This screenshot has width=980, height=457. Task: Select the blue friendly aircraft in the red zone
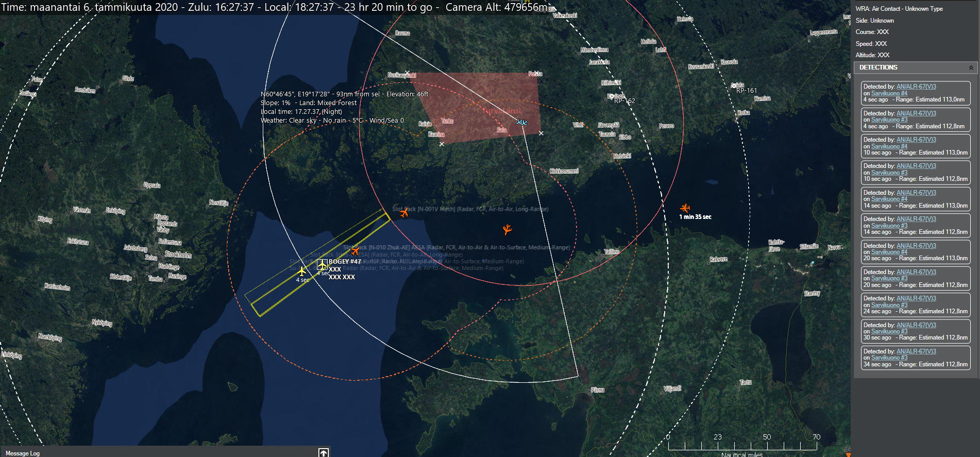click(x=522, y=122)
